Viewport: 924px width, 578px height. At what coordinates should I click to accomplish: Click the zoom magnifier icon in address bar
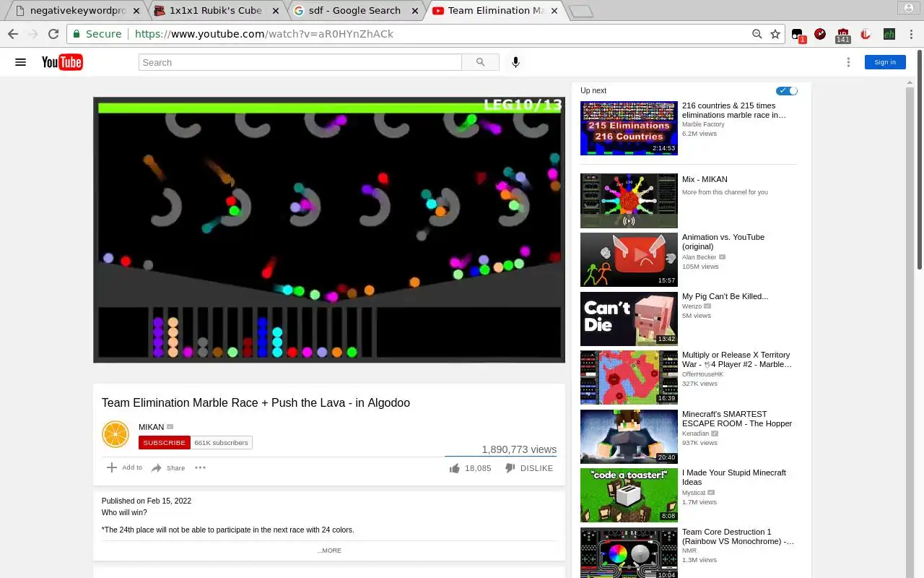(x=757, y=34)
